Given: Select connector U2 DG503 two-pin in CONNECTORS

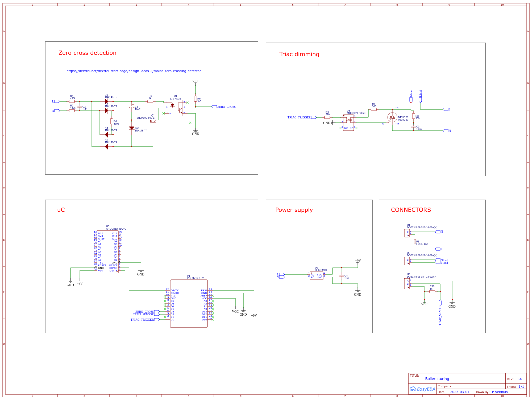Looking at the screenshot, I should coord(407,261).
